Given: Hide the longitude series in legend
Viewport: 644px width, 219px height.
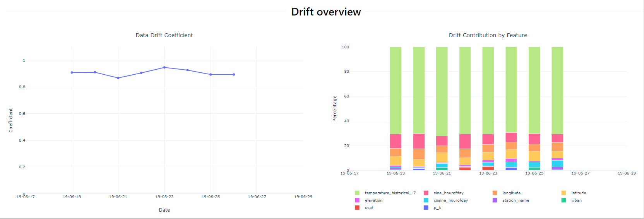Looking at the screenshot, I should (507, 193).
